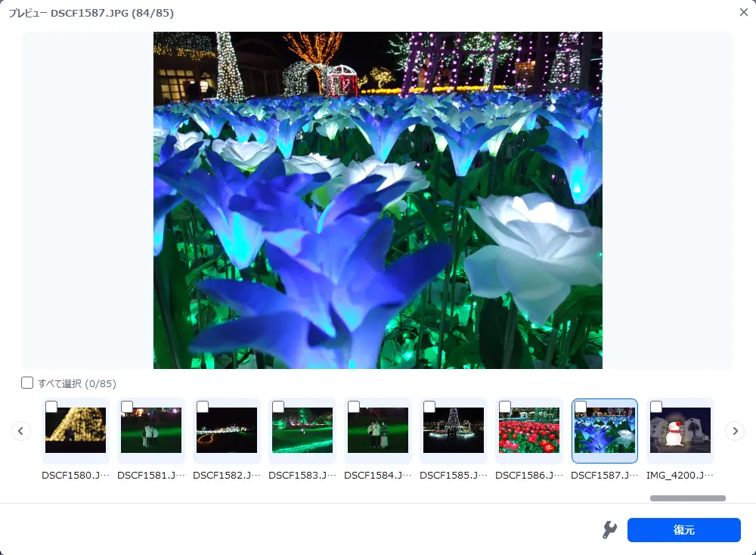The image size is (756, 555).
Task: Close the preview dialog
Action: (x=743, y=13)
